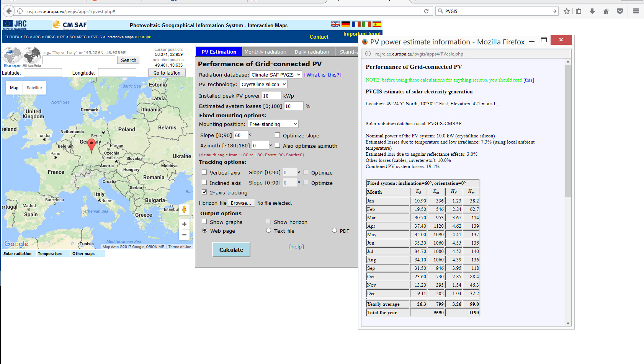Open the Radiation database dropdown
The width and height of the screenshot is (644, 364).
click(276, 75)
